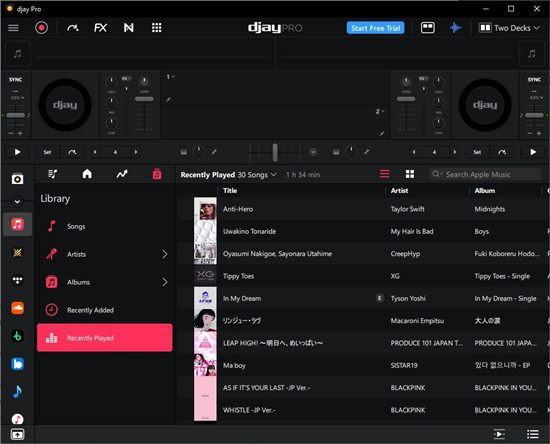Click Start Free Trial
Viewport: 550px width, 444px height.
375,28
